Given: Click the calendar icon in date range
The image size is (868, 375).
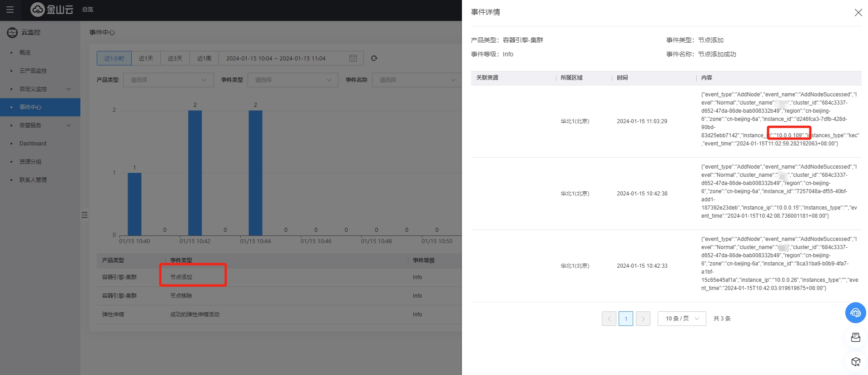Looking at the screenshot, I should click(353, 59).
